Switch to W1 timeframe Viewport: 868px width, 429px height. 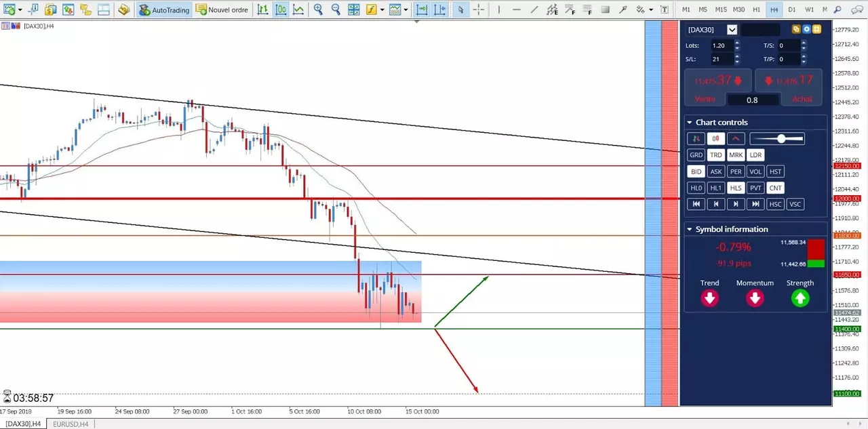pyautogui.click(x=810, y=9)
